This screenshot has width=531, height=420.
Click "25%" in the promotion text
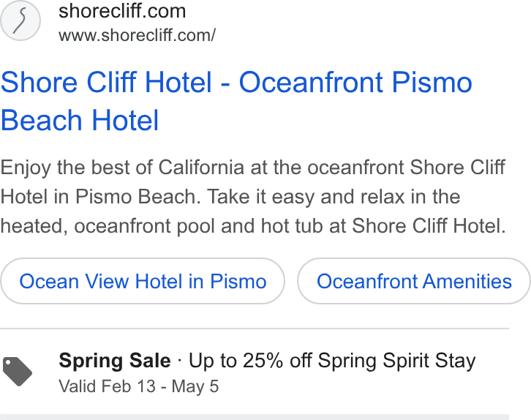(x=263, y=361)
